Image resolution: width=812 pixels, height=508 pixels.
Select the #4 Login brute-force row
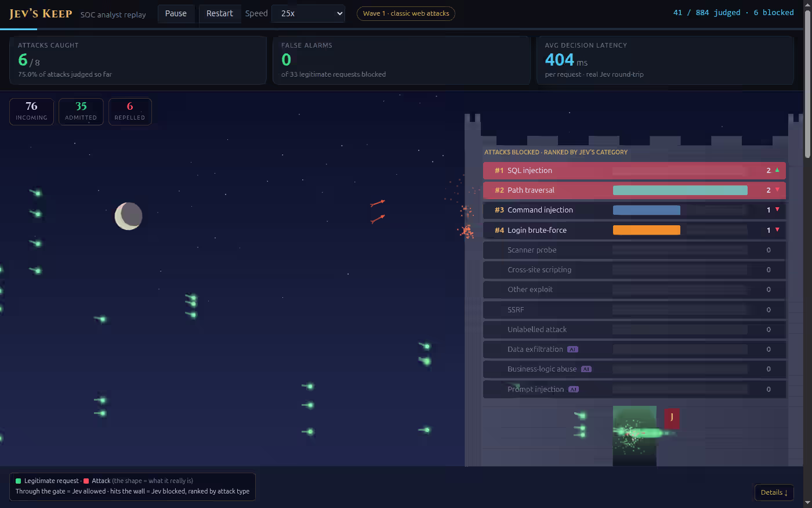pos(635,230)
